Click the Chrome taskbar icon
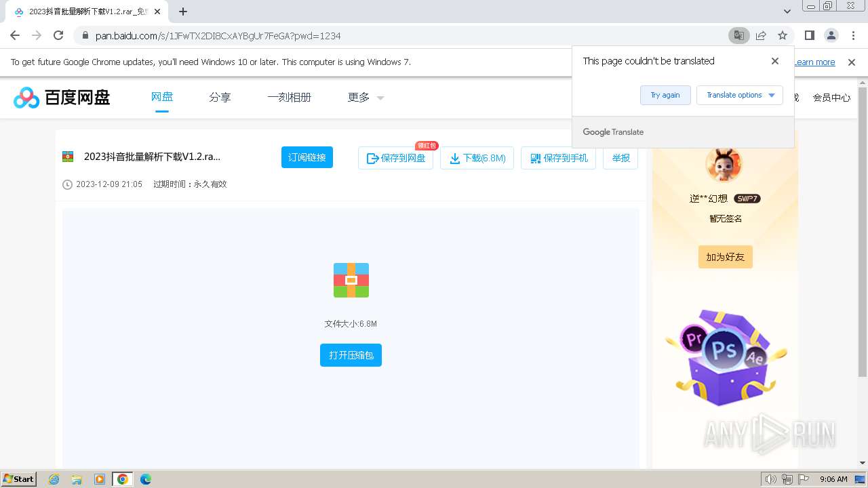Image resolution: width=868 pixels, height=488 pixels. [x=123, y=479]
